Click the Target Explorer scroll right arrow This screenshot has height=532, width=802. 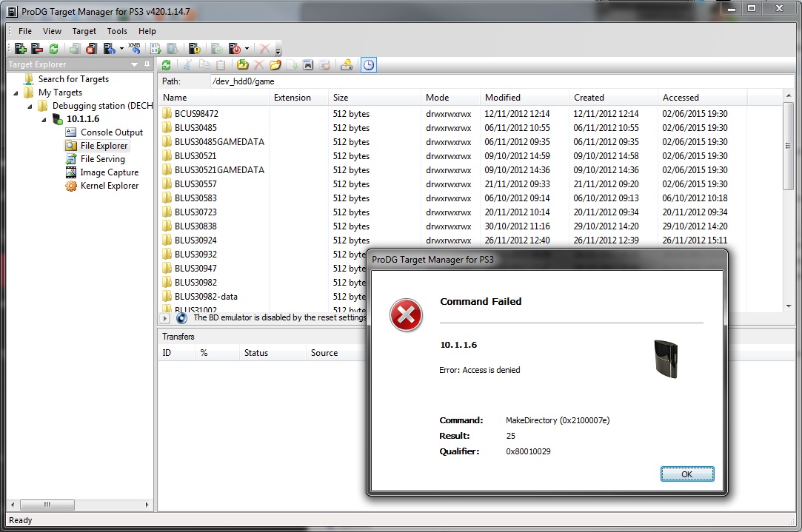coord(147,505)
